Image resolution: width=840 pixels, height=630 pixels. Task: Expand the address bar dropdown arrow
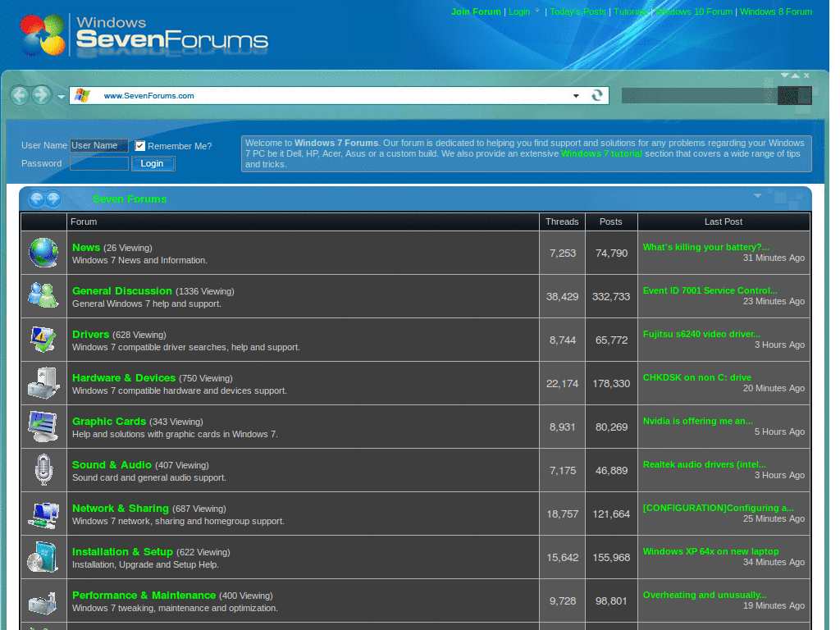(x=576, y=96)
